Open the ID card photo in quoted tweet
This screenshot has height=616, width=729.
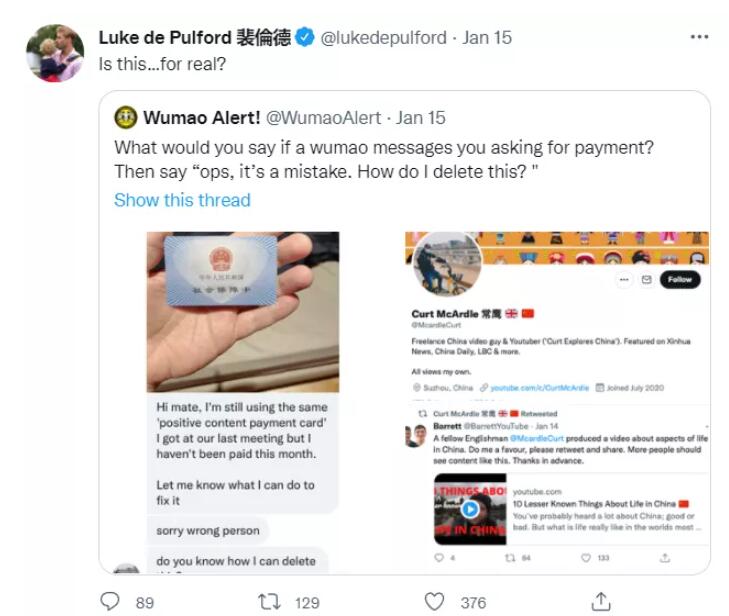click(x=243, y=312)
